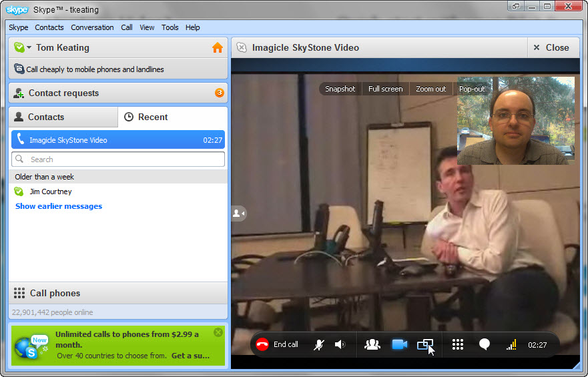Click the orange Skype Home icon
The width and height of the screenshot is (588, 377).
coord(217,48)
